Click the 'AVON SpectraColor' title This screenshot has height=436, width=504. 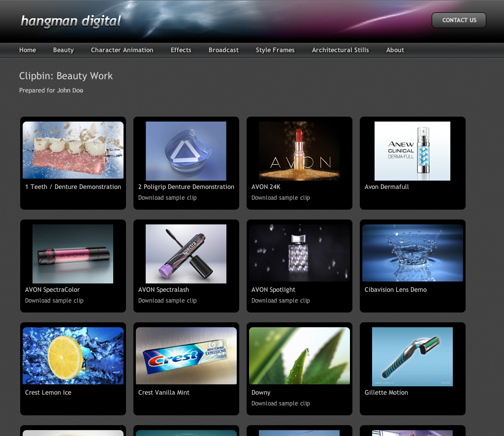tap(52, 290)
